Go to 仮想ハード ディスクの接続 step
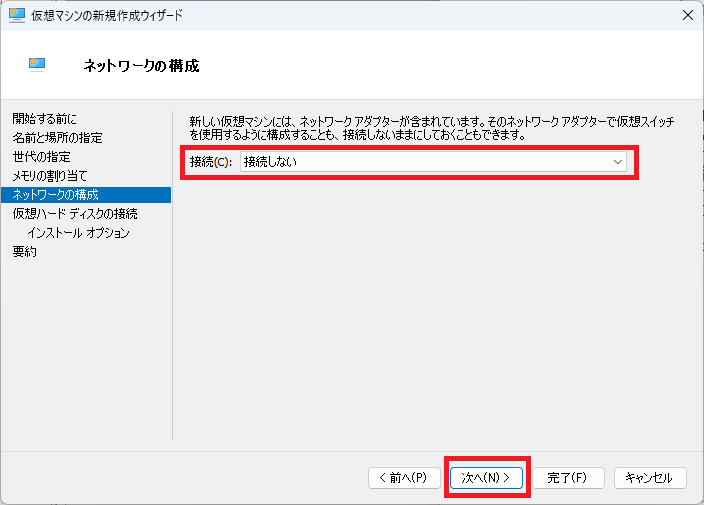Image resolution: width=704 pixels, height=505 pixels. click(x=75, y=214)
